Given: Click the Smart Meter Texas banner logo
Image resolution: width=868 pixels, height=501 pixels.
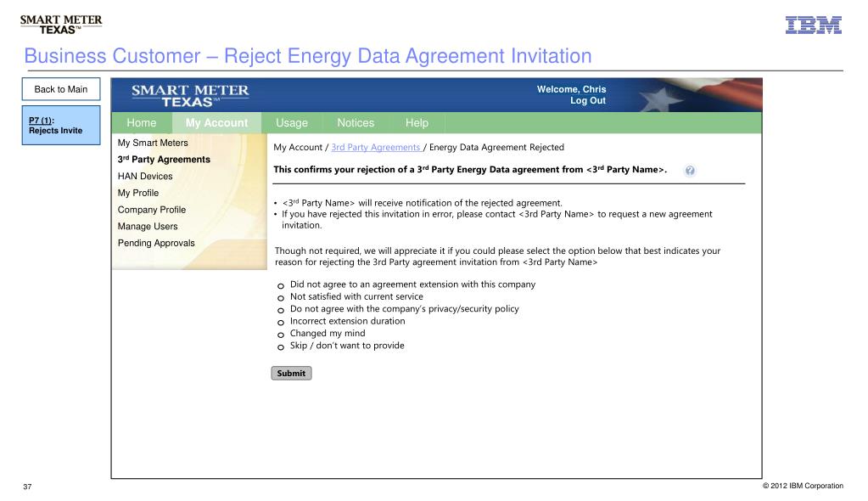Looking at the screenshot, I should pos(190,96).
